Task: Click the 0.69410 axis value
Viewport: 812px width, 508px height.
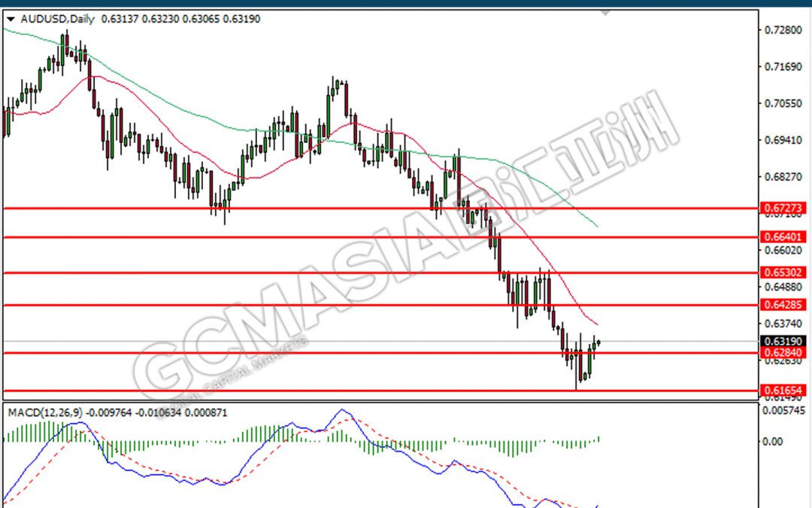Action: coord(783,140)
